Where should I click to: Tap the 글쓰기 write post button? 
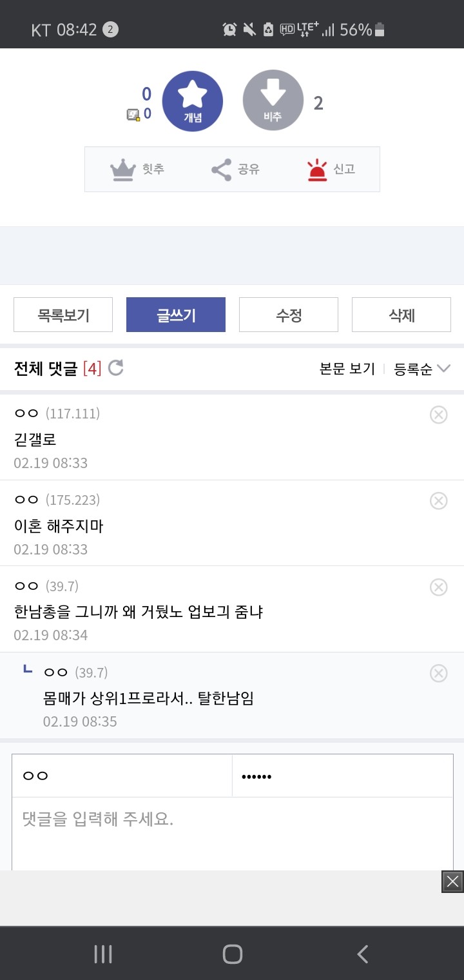176,315
